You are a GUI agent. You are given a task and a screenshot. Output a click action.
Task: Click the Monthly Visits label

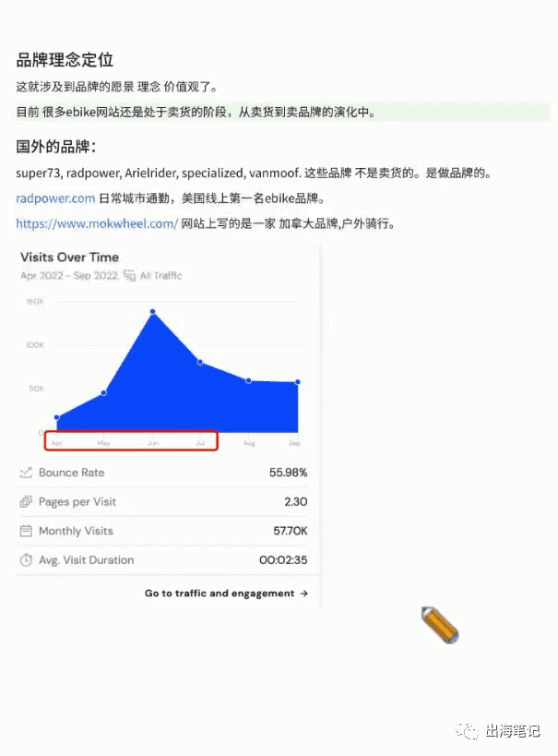tap(76, 531)
